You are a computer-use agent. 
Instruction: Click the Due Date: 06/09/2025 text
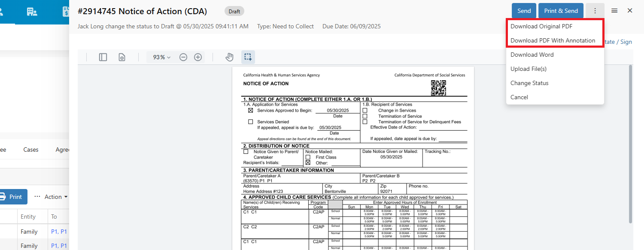(x=352, y=26)
